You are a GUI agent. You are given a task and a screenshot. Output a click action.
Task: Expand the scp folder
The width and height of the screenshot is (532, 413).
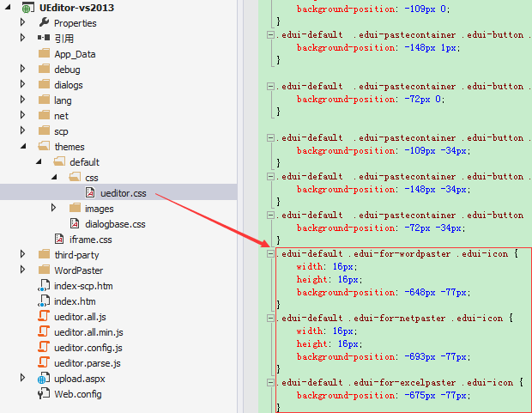22,131
